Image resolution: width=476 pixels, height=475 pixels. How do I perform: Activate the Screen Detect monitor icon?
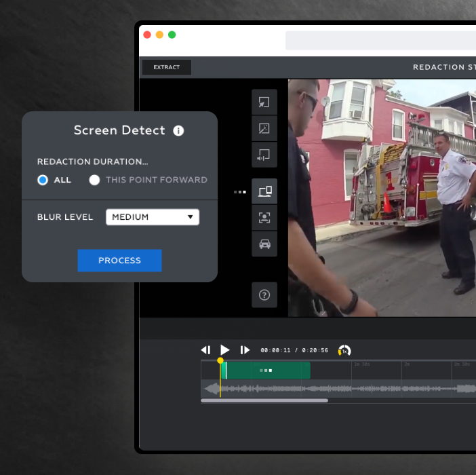tap(264, 191)
